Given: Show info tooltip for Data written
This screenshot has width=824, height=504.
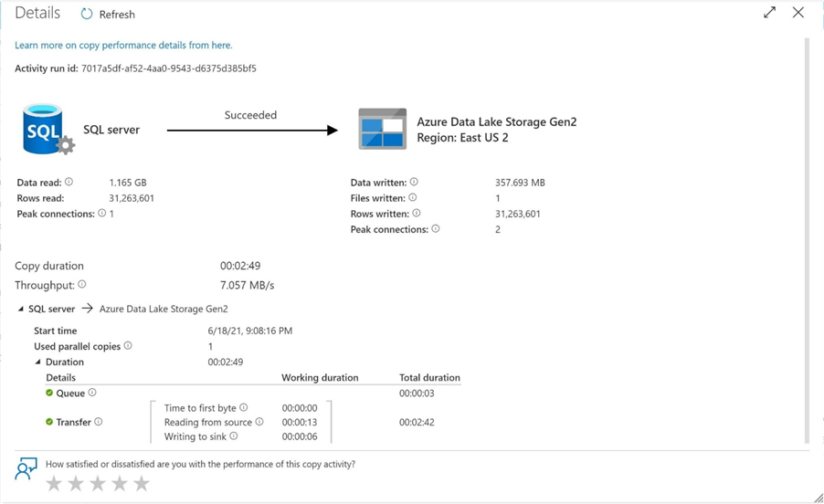Looking at the screenshot, I should 414,182.
